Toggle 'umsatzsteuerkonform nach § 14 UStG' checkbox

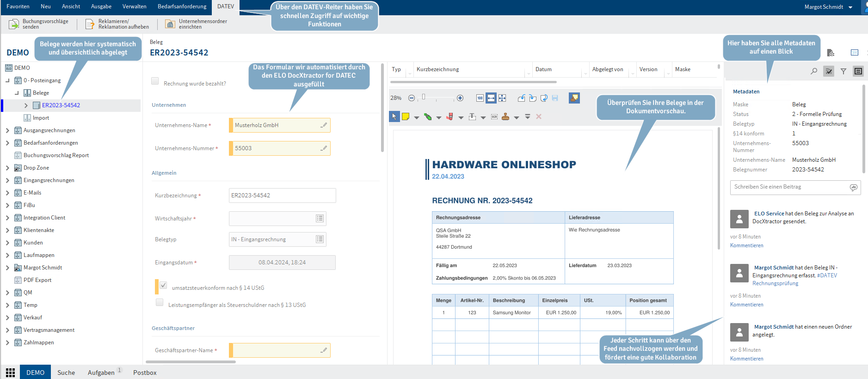coord(163,285)
